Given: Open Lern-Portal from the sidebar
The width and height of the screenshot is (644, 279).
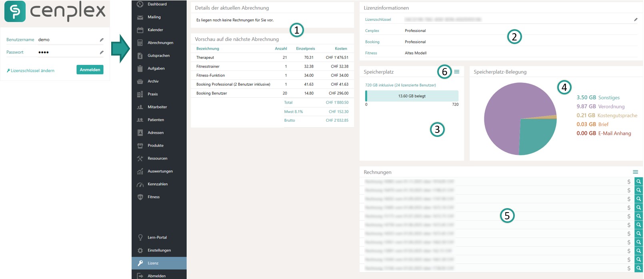Looking at the screenshot, I should tap(157, 238).
